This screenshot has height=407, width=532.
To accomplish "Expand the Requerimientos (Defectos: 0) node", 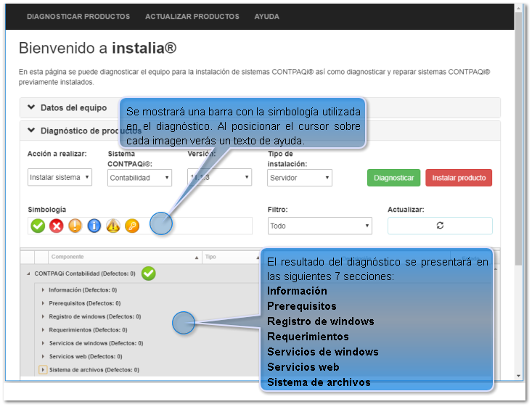I will click(43, 329).
